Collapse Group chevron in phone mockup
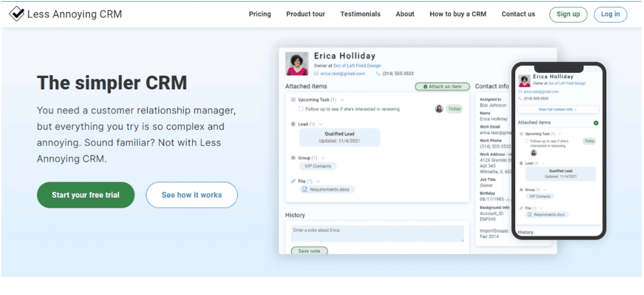The height and width of the screenshot is (295, 644). click(x=545, y=190)
